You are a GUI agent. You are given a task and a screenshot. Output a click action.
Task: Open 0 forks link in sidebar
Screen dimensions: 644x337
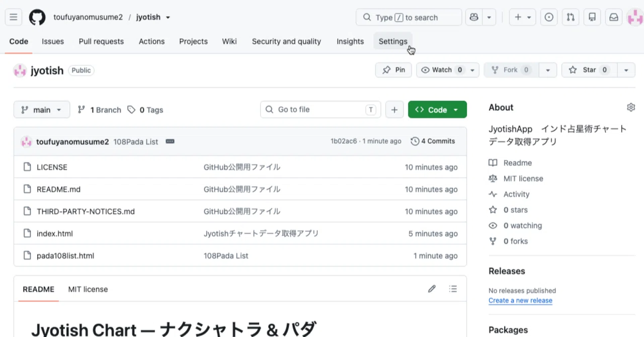pyautogui.click(x=516, y=241)
